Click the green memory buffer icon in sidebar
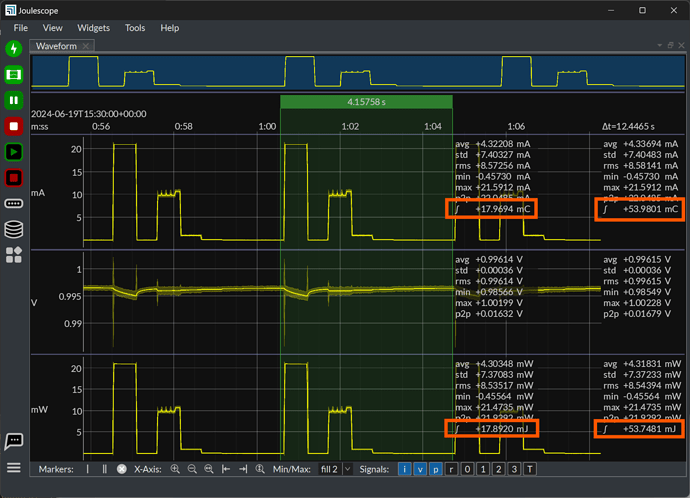 [x=14, y=74]
